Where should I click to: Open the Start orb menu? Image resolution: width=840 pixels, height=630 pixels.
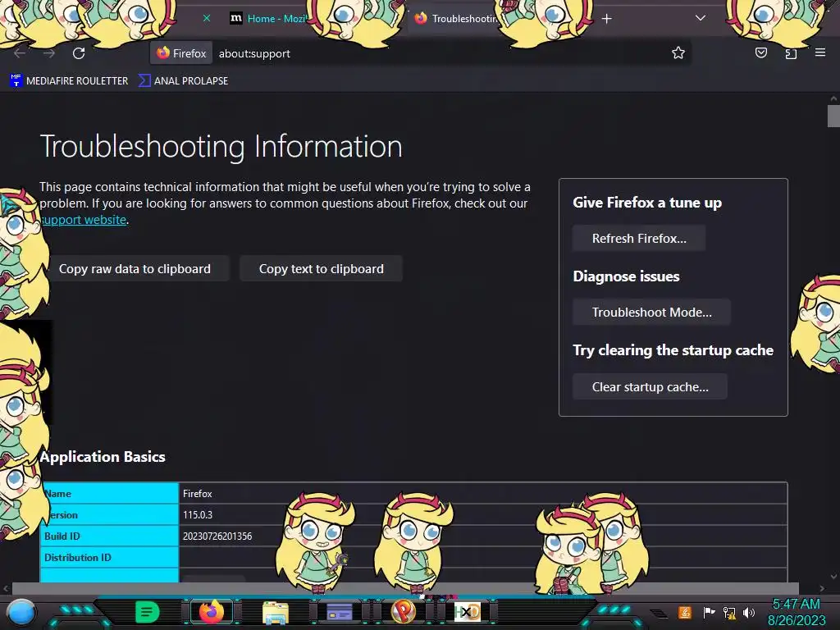(x=21, y=613)
